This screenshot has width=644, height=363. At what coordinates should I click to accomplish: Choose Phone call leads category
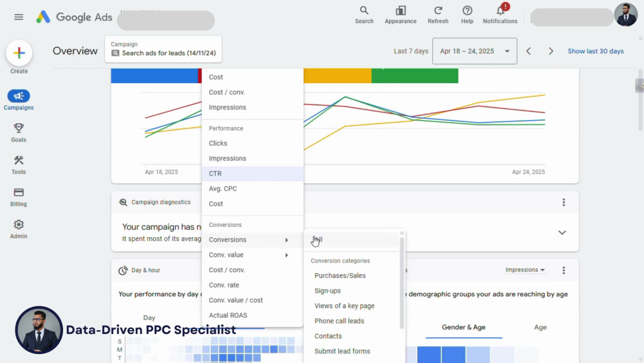pos(351,321)
